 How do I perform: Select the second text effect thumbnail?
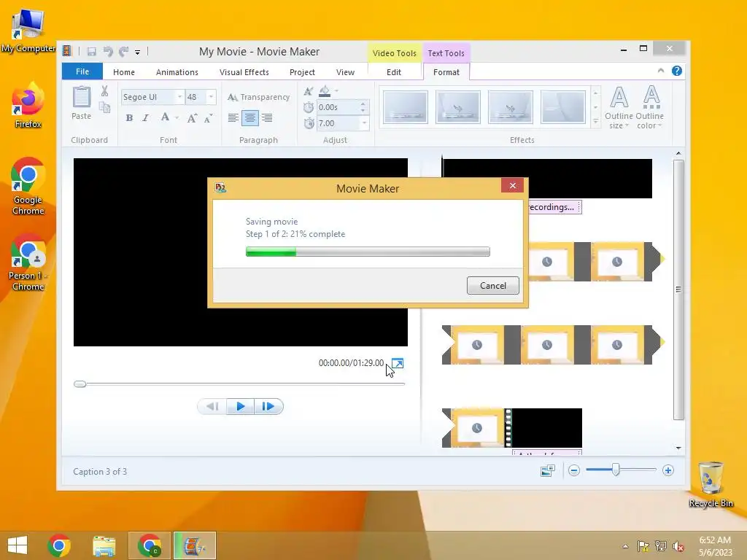point(458,107)
